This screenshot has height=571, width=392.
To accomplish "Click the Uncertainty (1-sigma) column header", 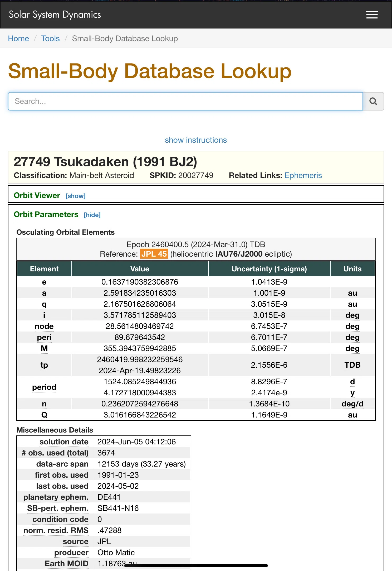I will click(x=269, y=269).
